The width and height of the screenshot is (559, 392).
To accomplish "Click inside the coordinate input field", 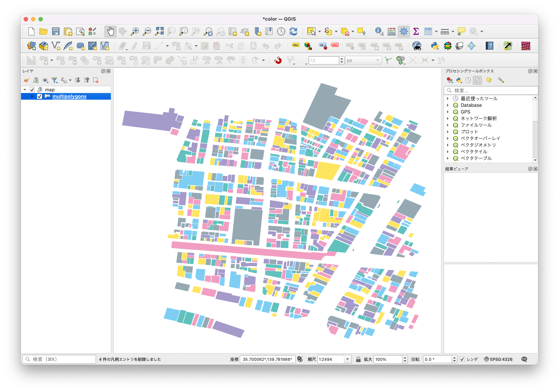I will (267, 359).
